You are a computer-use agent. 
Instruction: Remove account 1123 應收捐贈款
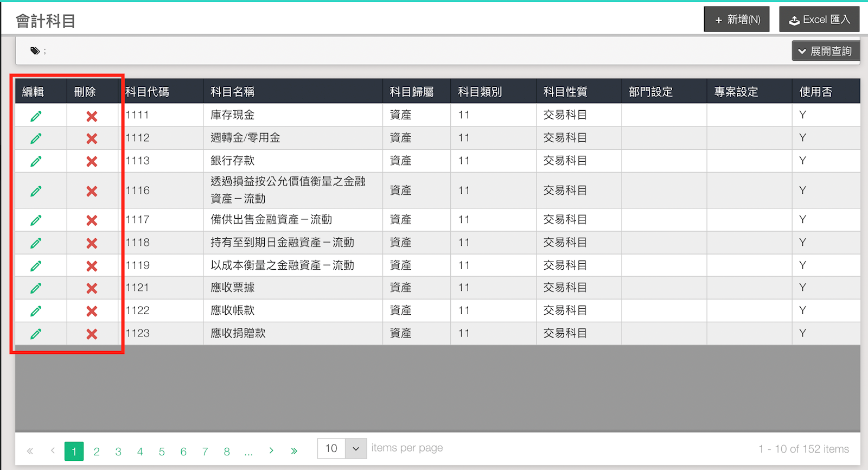92,334
